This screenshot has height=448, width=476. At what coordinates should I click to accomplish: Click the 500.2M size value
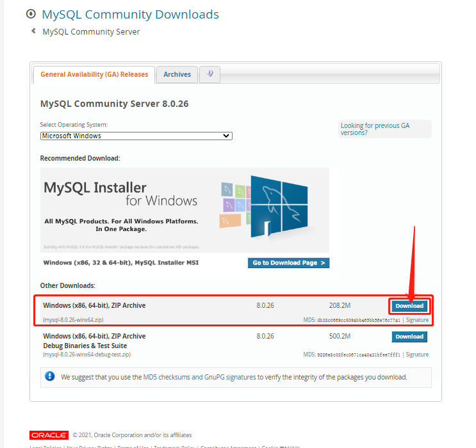(x=340, y=337)
